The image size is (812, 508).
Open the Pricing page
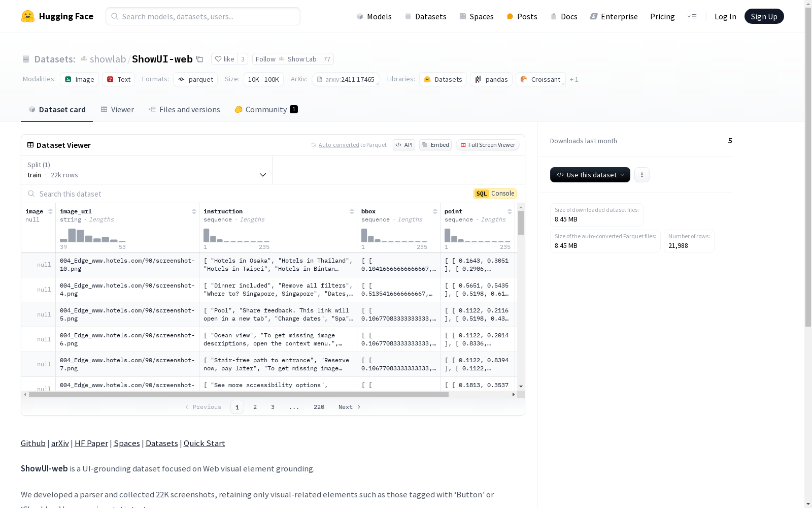click(x=662, y=16)
